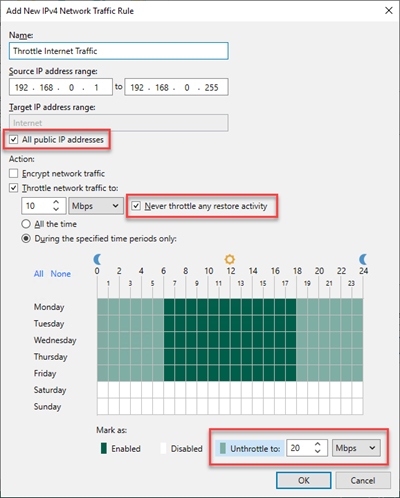This screenshot has height=498, width=400.
Task: Confirm the rule with OK
Action: pyautogui.click(x=304, y=480)
